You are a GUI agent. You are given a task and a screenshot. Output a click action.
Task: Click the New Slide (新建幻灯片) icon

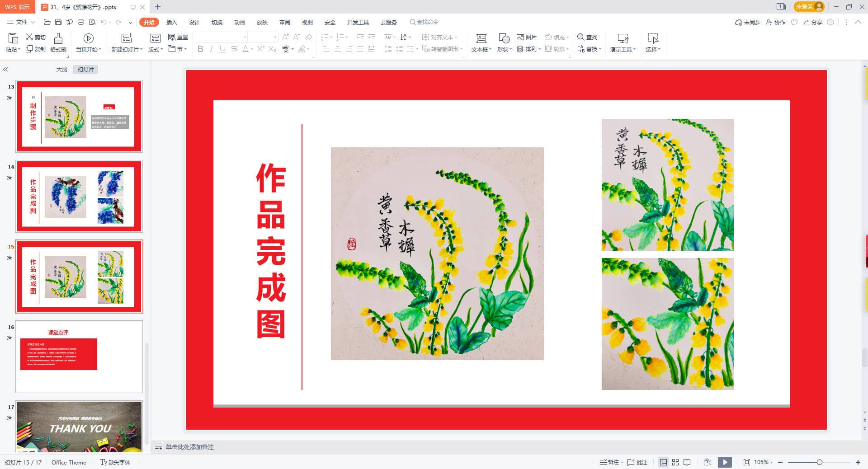(127, 38)
